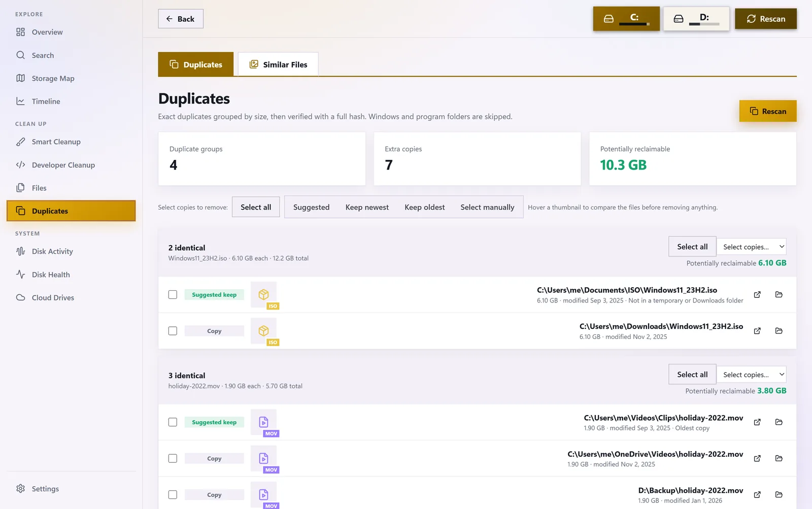812x509 pixels.
Task: Click the dark Rescan button in header
Action: point(766,19)
